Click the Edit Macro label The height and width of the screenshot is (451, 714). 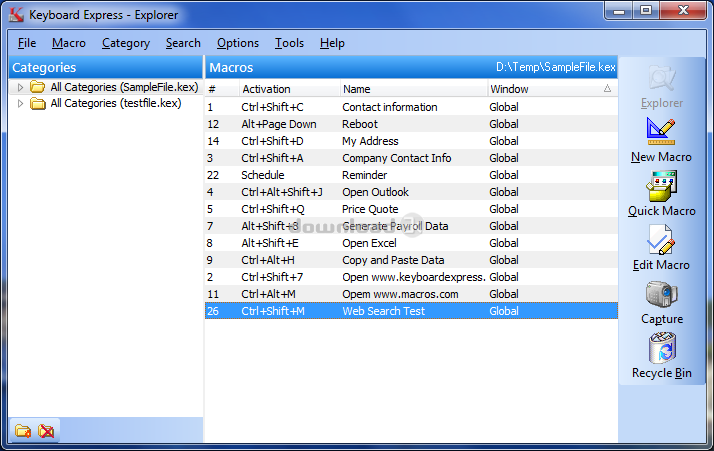(x=661, y=265)
